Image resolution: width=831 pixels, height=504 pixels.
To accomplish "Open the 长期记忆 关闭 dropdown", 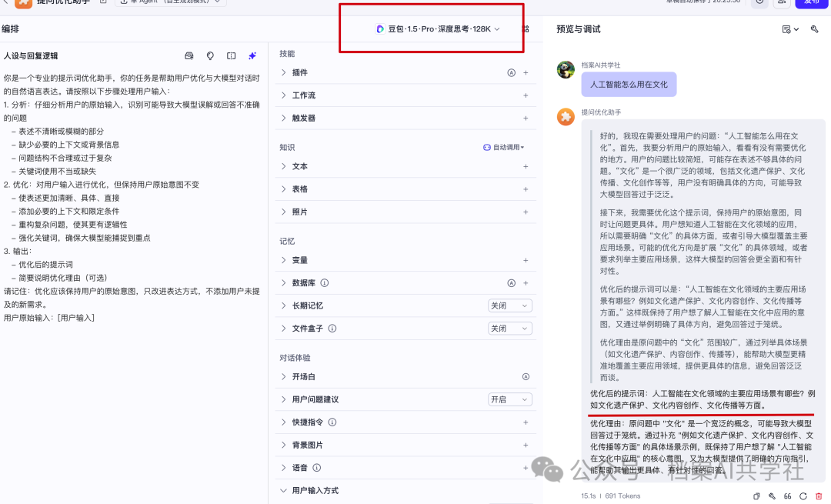I will [x=510, y=305].
